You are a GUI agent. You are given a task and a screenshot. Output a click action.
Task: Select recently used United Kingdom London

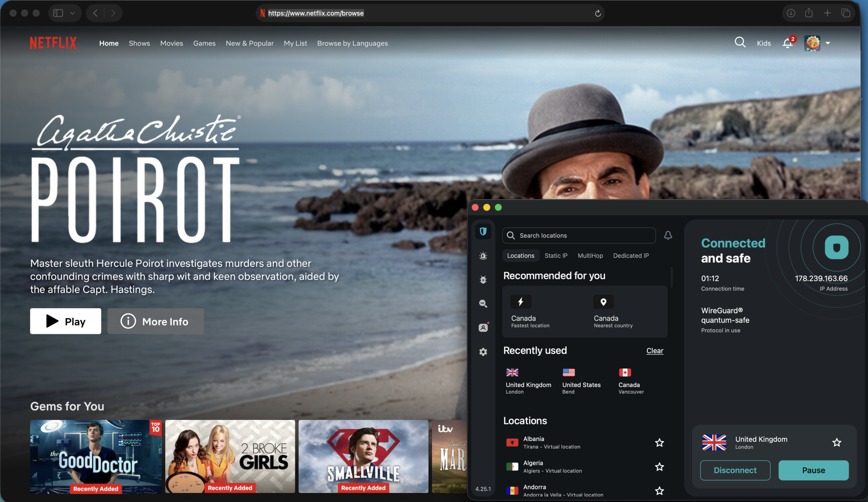(528, 381)
